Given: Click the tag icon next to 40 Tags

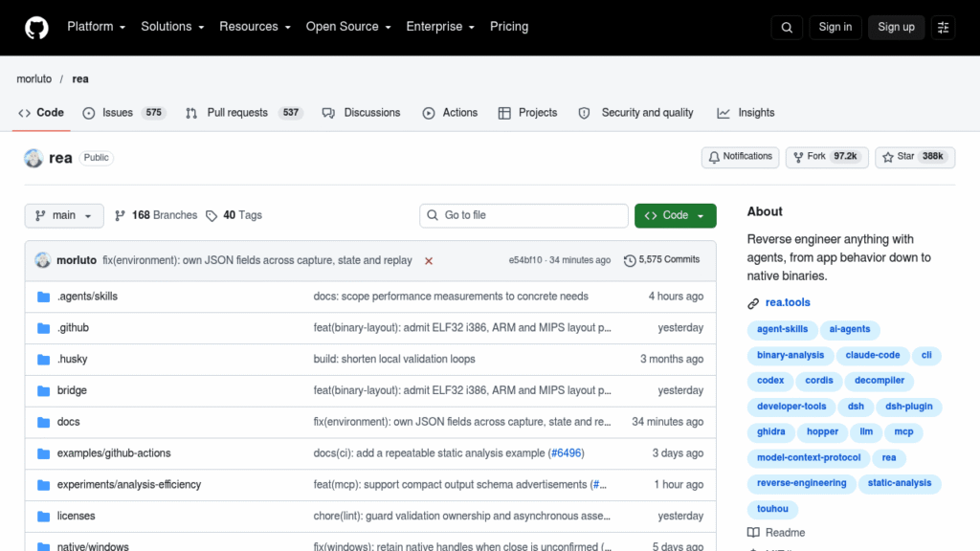Looking at the screenshot, I should (x=212, y=216).
